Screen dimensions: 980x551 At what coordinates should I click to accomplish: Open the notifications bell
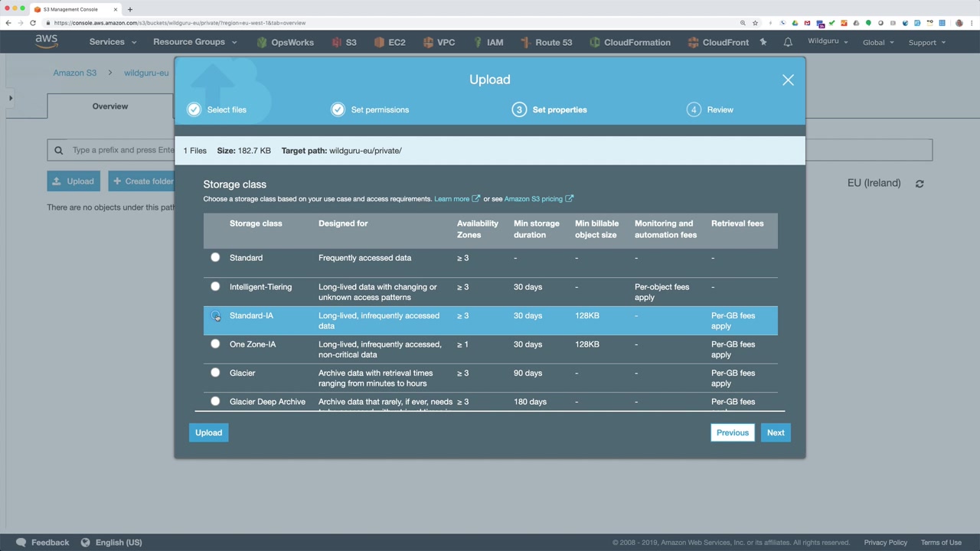788,42
